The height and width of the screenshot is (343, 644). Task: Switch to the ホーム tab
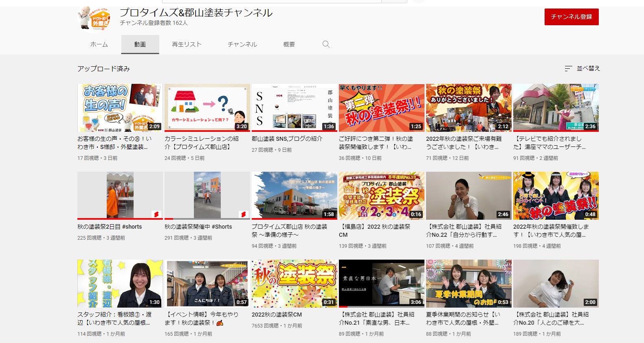pos(99,44)
